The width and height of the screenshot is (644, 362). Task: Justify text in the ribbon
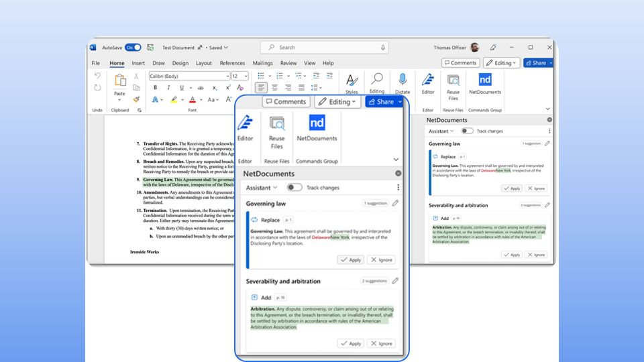[x=301, y=87]
